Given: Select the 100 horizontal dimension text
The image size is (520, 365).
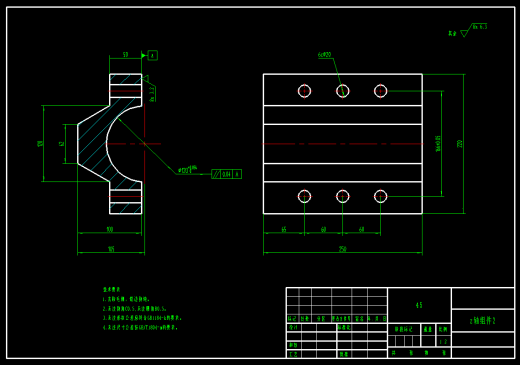Looking at the screenshot, I should (110, 229).
